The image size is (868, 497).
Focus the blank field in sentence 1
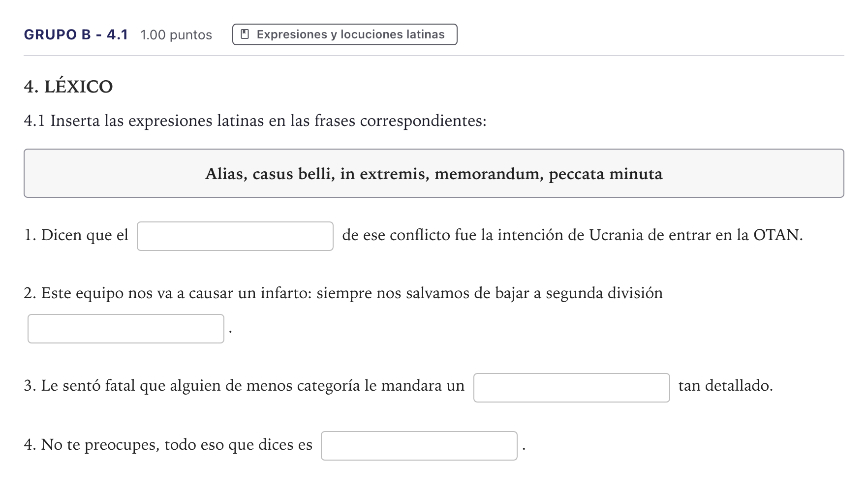pyautogui.click(x=235, y=236)
